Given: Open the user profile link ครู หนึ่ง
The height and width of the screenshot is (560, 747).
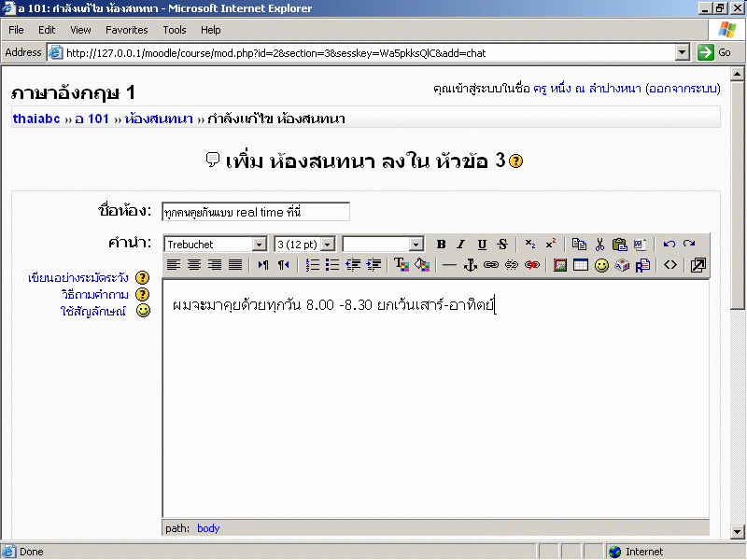Looking at the screenshot, I should pyautogui.click(x=587, y=89).
